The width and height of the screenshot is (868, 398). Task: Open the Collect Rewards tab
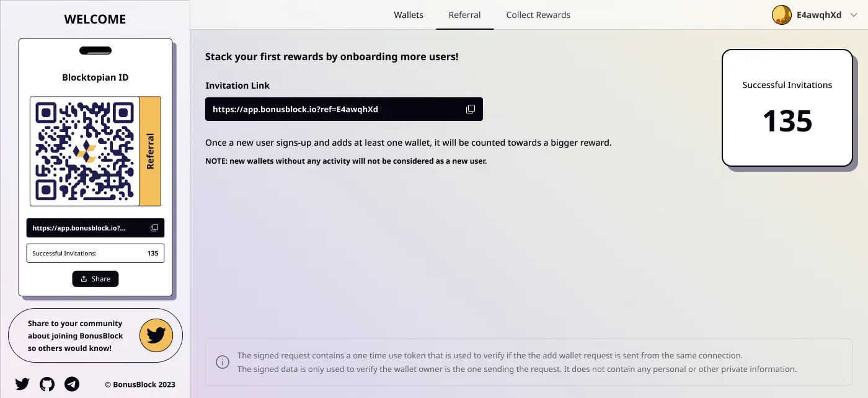pos(538,15)
